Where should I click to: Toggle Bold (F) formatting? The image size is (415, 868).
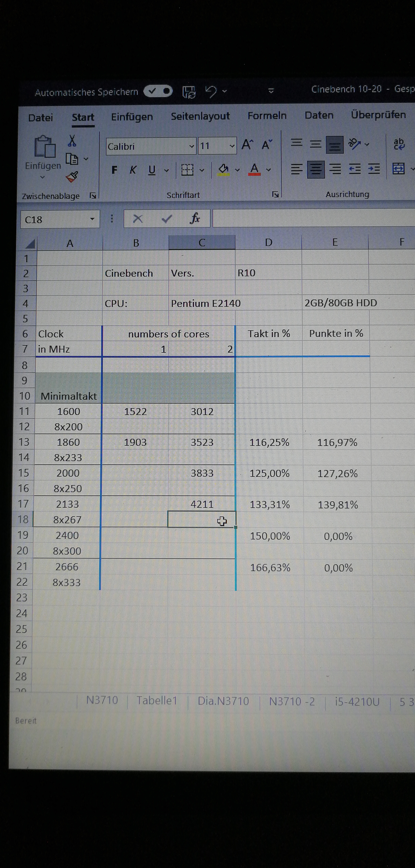[x=114, y=170]
